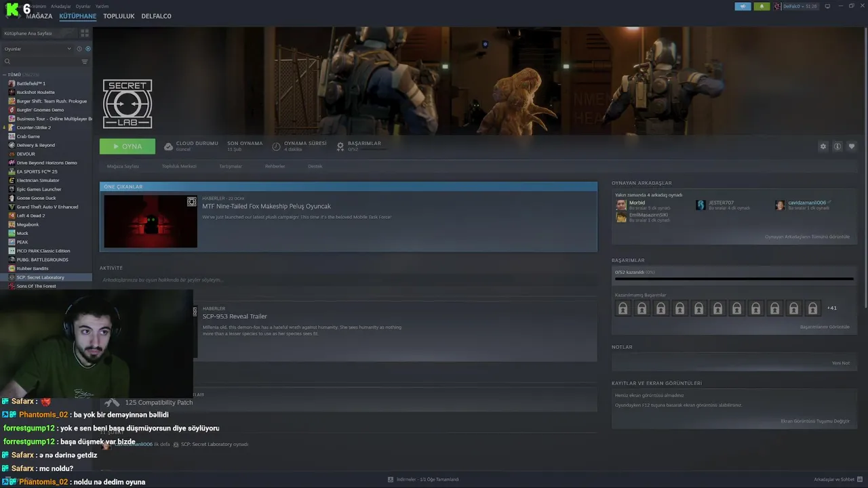Open the Oyunlar menu in menu bar
Screen dimensions: 868x488
pyautogui.click(x=83, y=6)
